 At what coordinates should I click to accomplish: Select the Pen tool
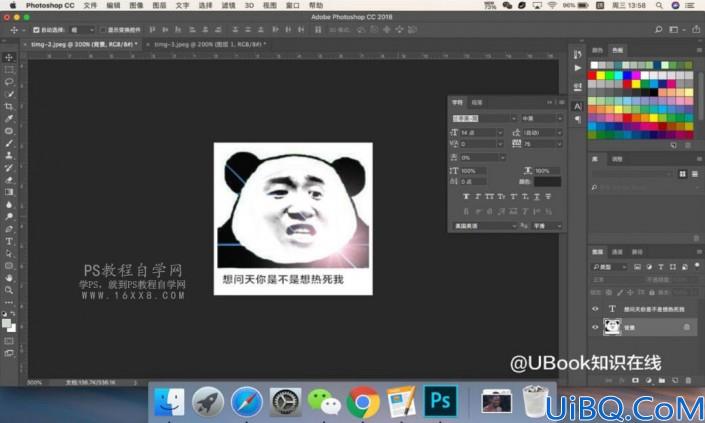[x=9, y=229]
